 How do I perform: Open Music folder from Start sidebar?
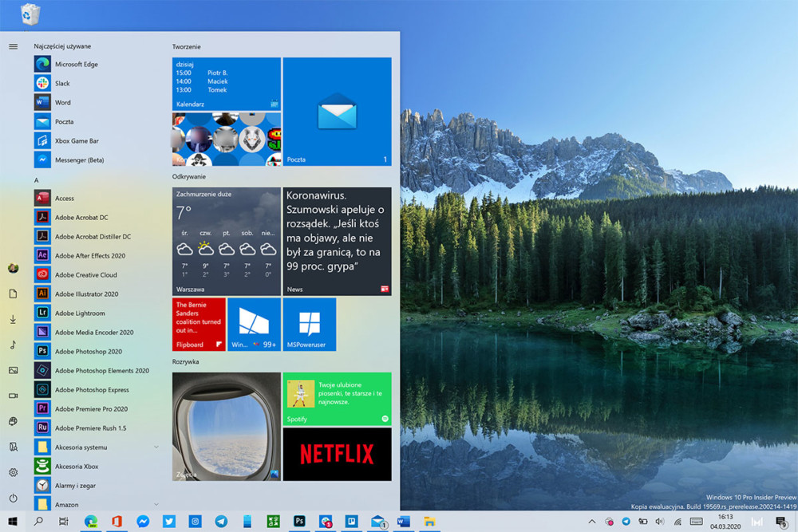pos(14,345)
